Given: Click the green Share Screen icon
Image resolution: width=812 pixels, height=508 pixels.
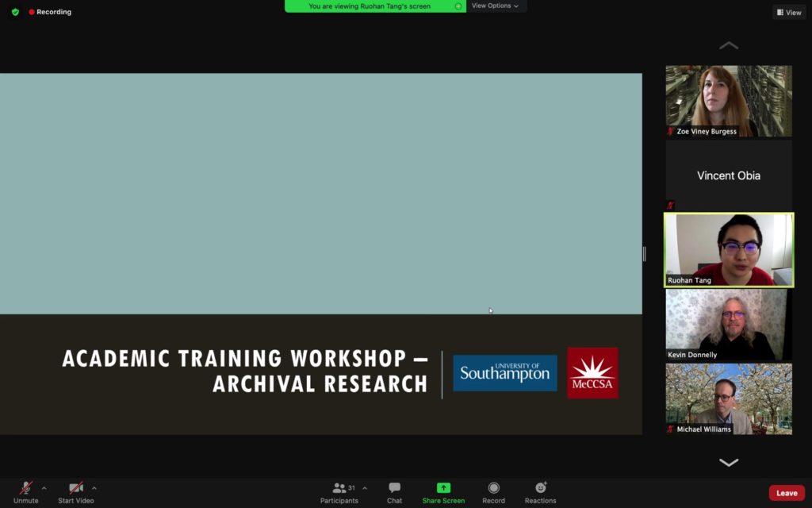Looking at the screenshot, I should 443,488.
